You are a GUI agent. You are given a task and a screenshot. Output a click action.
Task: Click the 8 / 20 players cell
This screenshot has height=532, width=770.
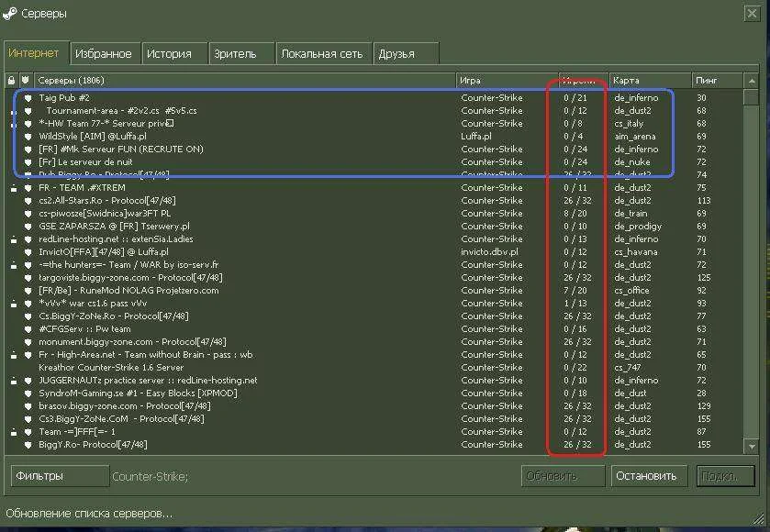(x=575, y=214)
